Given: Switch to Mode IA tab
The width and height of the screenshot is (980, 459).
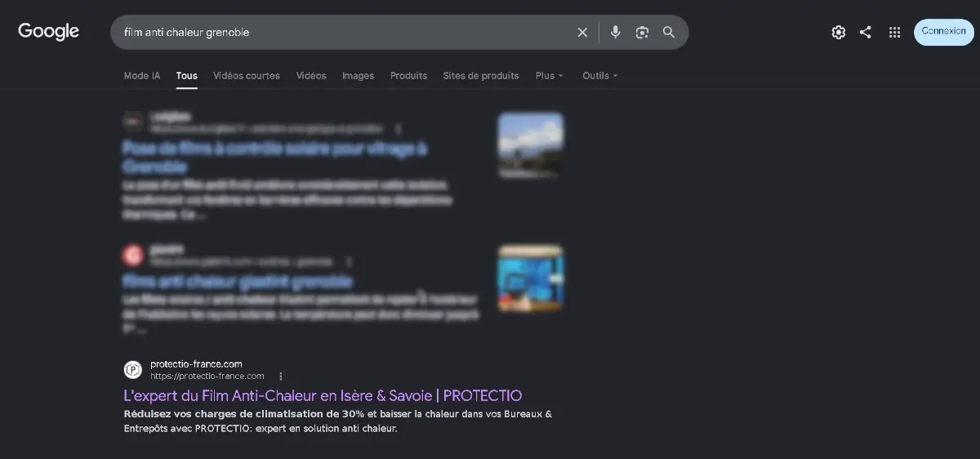Looking at the screenshot, I should [142, 76].
